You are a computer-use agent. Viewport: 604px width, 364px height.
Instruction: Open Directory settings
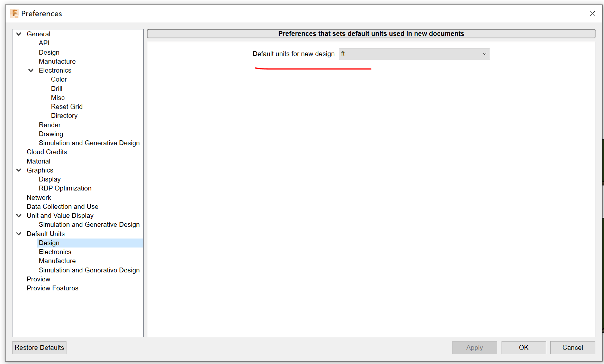(64, 115)
